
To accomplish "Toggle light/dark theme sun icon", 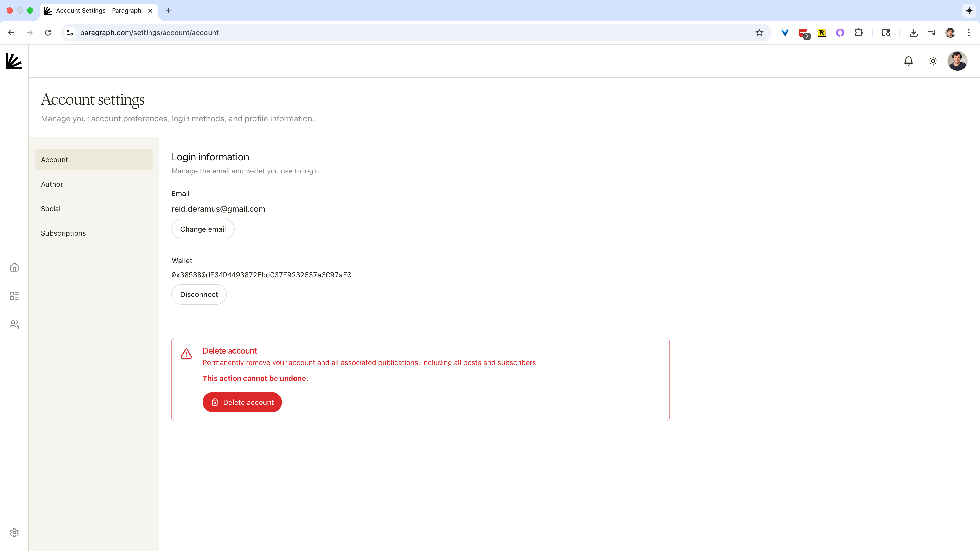I will click(x=933, y=61).
